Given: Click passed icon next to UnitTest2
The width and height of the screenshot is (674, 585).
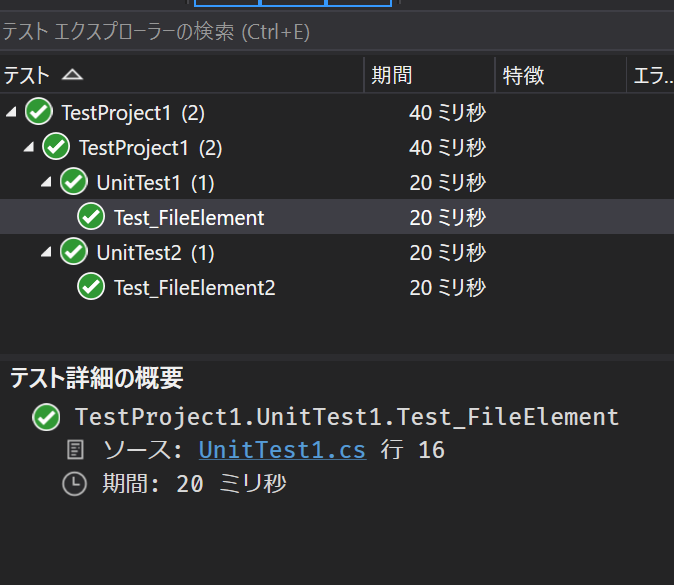Looking at the screenshot, I should coord(74,252).
